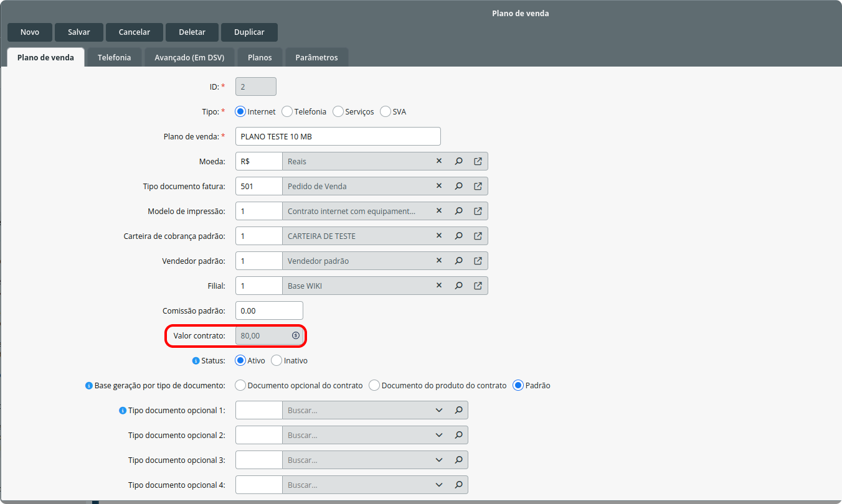Screen dimensions: 842x504
Task: Open Carteira de cobrança external link icon
Action: pos(478,236)
